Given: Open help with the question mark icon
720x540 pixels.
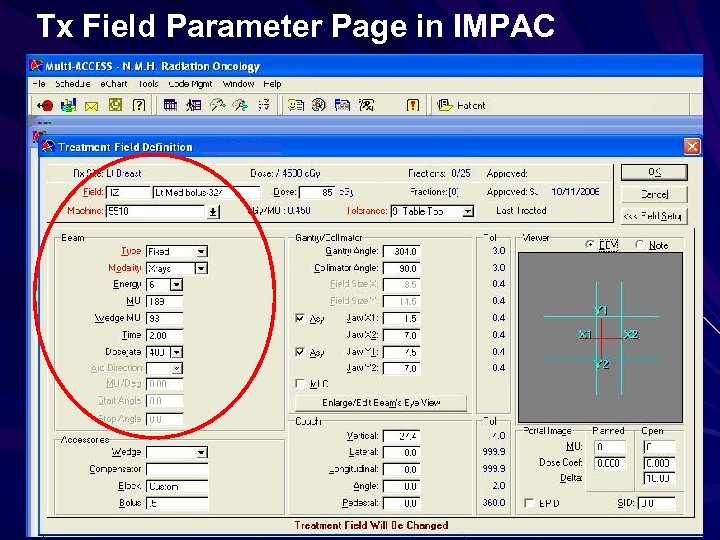Looking at the screenshot, I should (139, 105).
